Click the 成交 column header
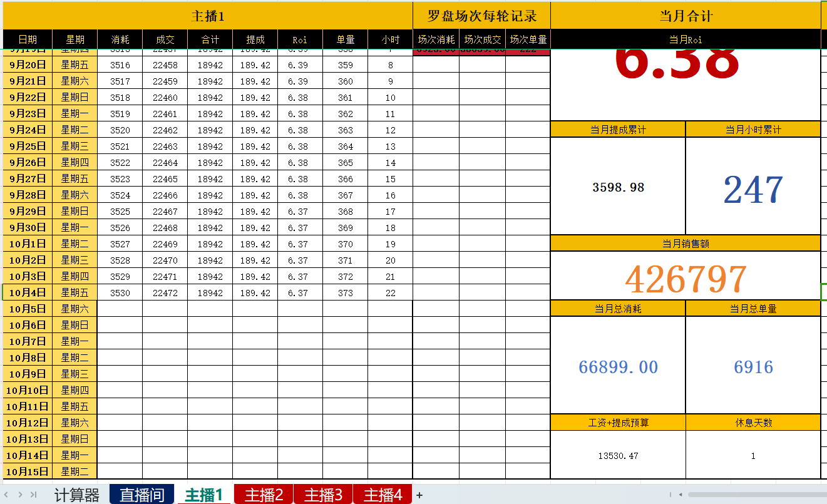The image size is (827, 504). 165,39
